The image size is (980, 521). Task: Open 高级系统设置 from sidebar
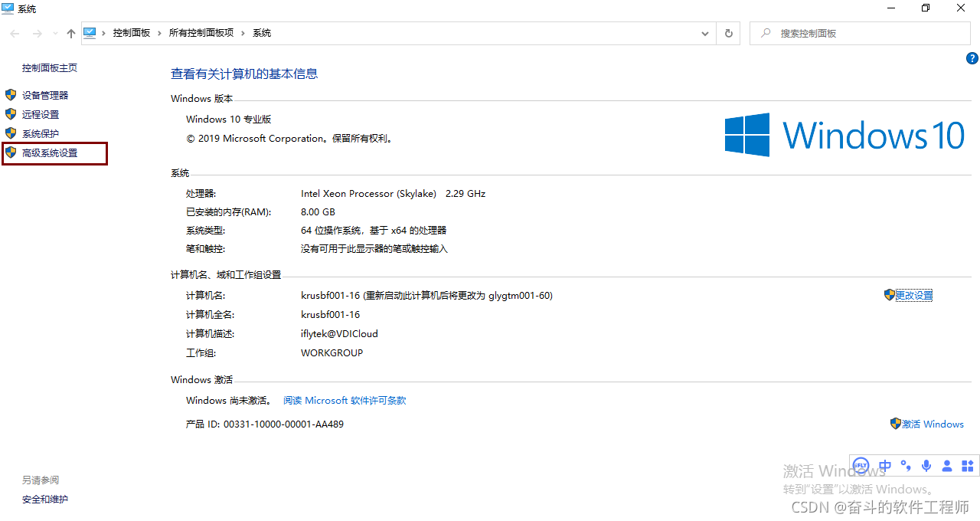tap(50, 152)
